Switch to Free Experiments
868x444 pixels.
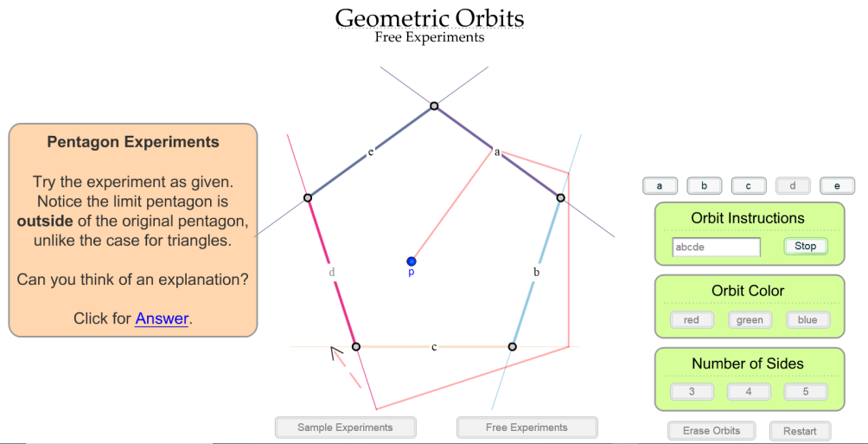click(527, 428)
